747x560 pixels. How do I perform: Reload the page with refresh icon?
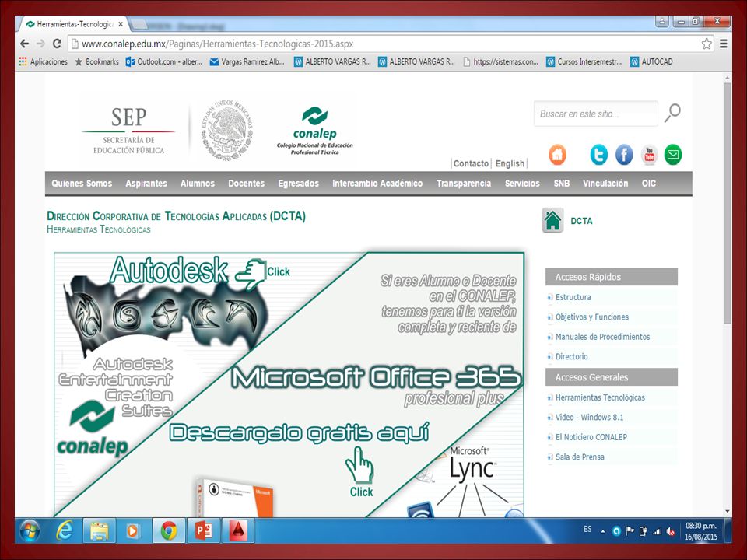click(57, 44)
